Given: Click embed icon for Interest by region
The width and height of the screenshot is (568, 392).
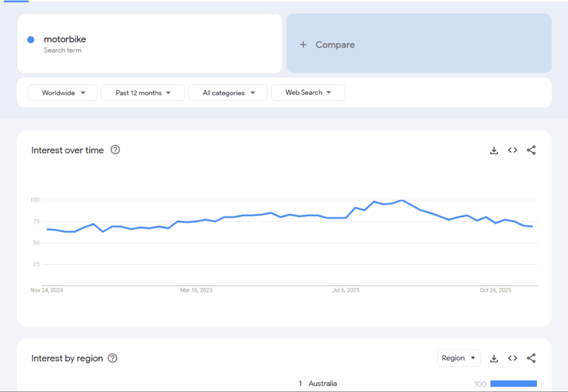Looking at the screenshot, I should tap(513, 358).
